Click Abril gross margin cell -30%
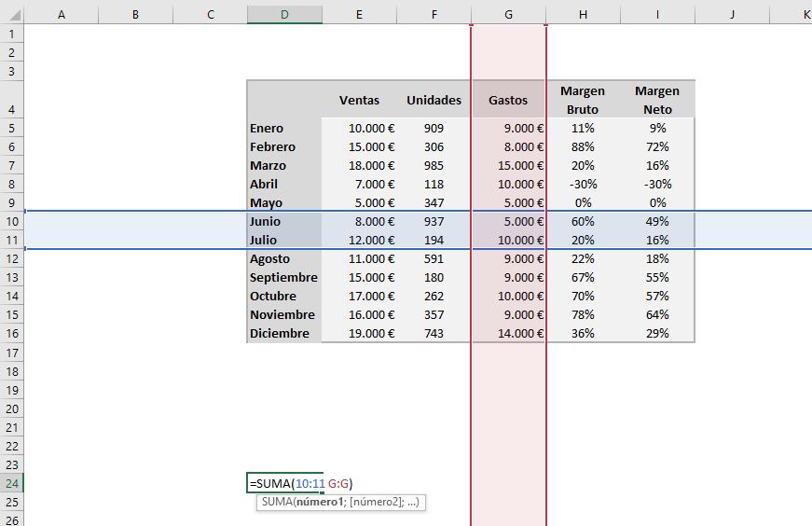 pyautogui.click(x=583, y=184)
